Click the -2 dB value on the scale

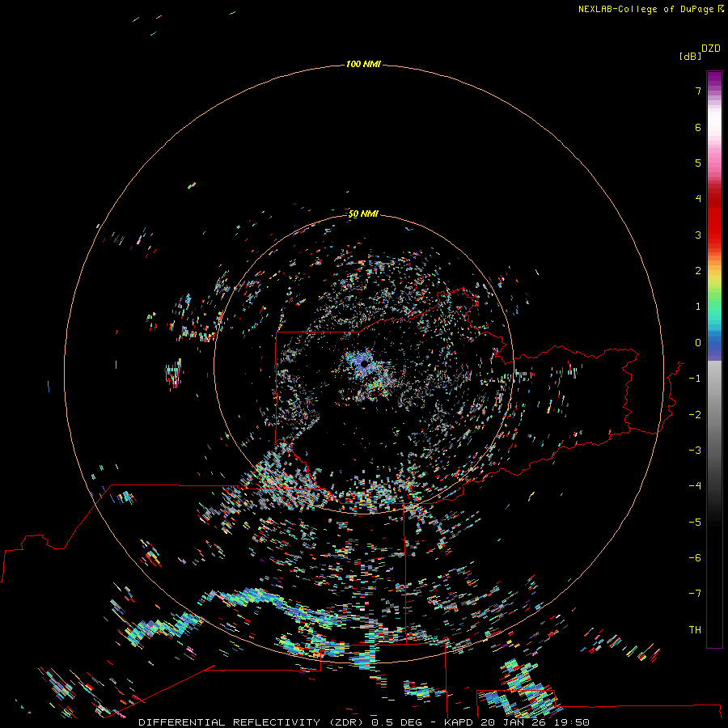click(695, 415)
